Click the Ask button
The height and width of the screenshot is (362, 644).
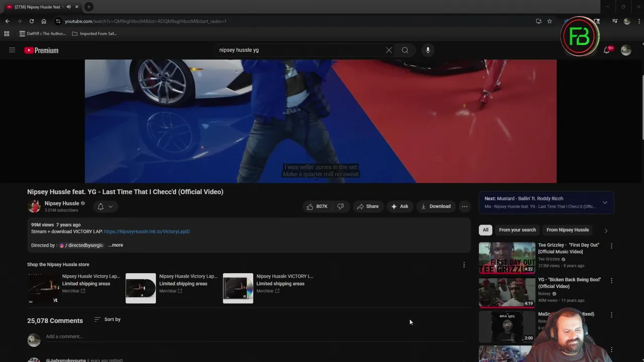[x=399, y=206]
